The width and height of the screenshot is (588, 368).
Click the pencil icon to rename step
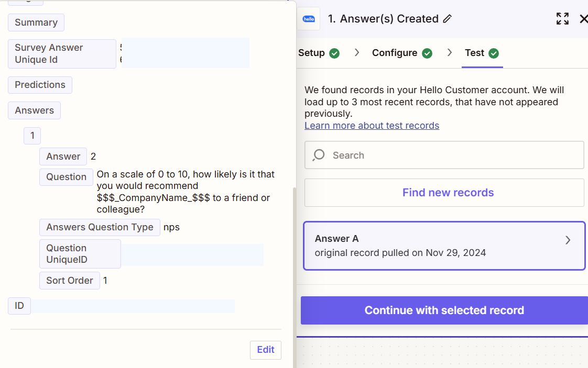pyautogui.click(x=447, y=19)
